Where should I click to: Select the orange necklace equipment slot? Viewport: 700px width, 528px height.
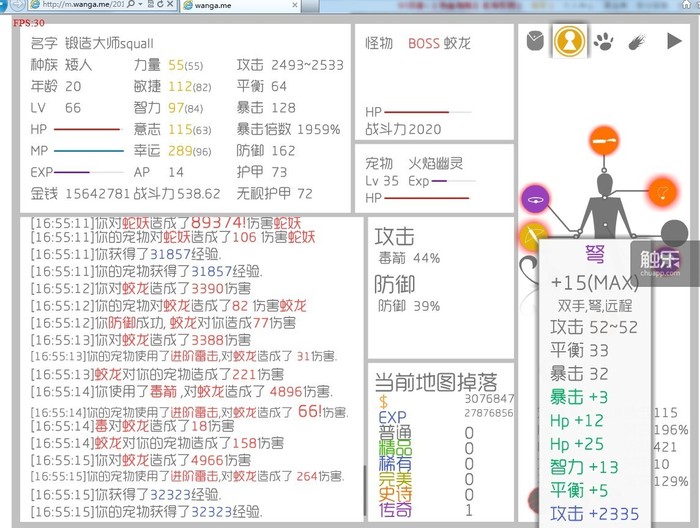[662, 192]
